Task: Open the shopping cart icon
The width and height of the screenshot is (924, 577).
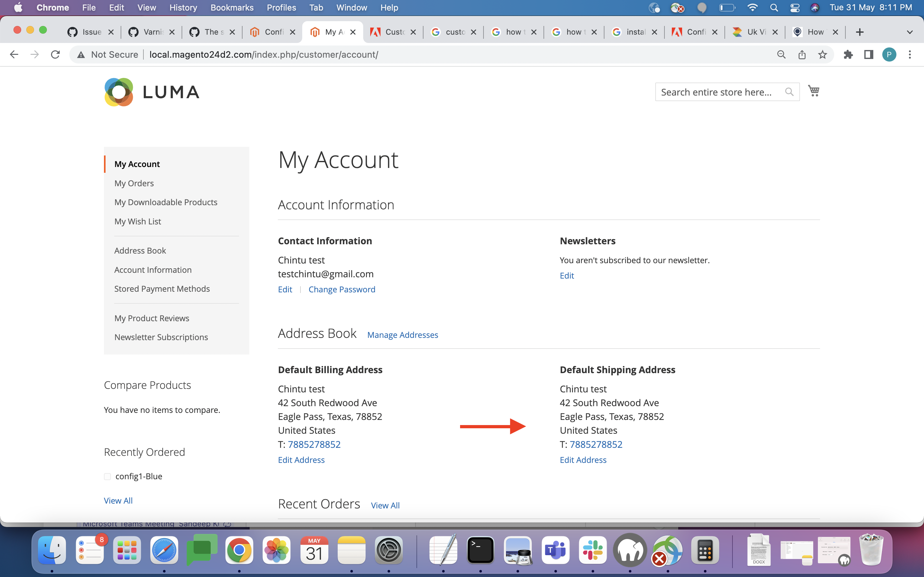Action: click(x=813, y=91)
